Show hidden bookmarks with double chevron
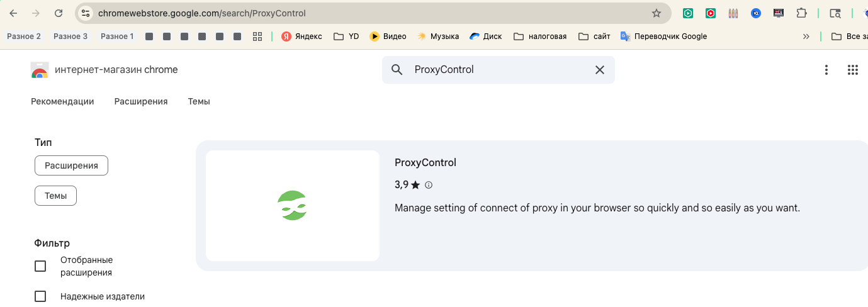This screenshot has width=868, height=307. click(806, 36)
